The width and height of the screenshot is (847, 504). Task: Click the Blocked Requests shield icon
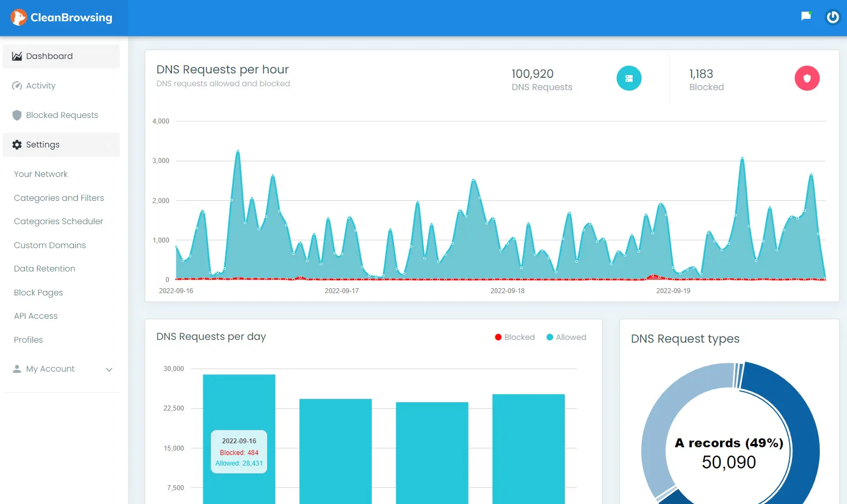(17, 115)
